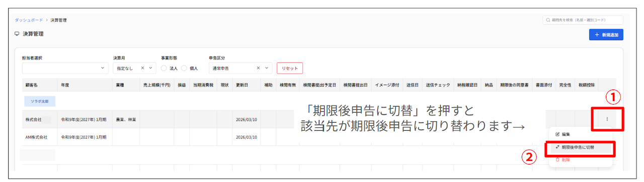Click the 納税確認日 column header
Screen dimensions: 644x182
(x=467, y=85)
